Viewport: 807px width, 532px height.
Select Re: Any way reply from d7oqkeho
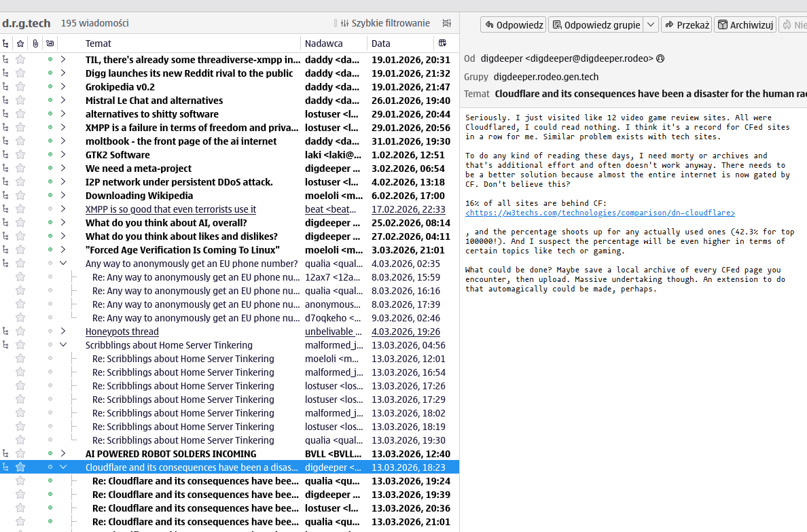pos(230,318)
